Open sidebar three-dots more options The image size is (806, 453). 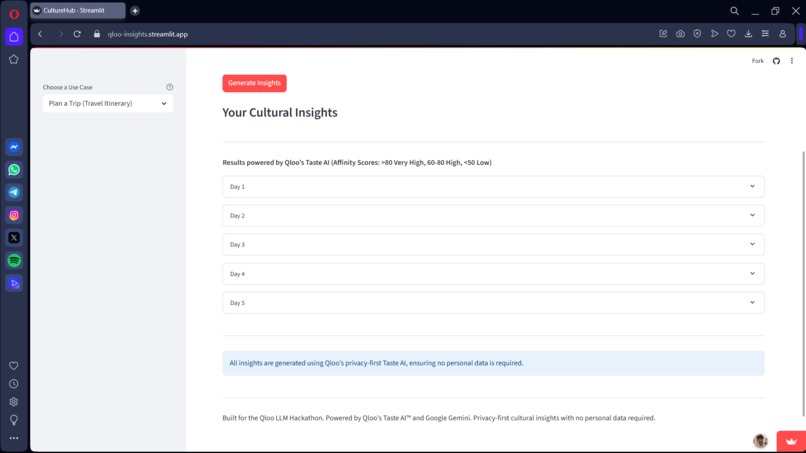(x=14, y=438)
